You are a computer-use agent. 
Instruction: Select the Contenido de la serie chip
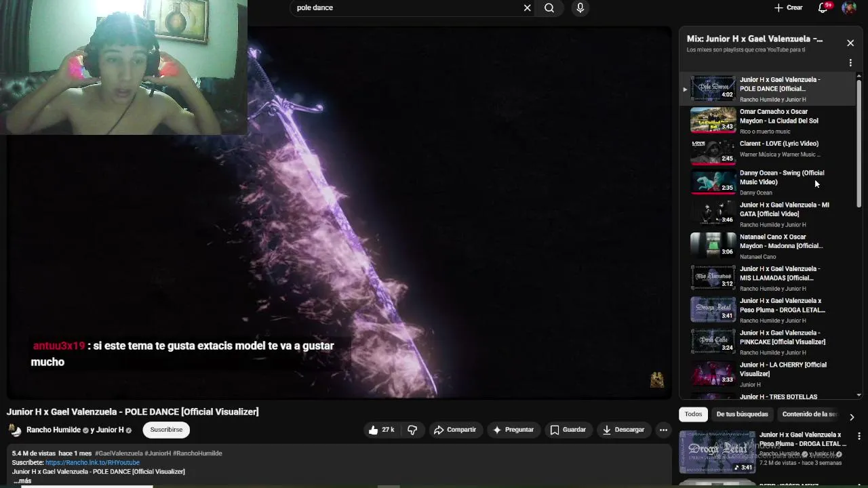pyautogui.click(x=808, y=414)
